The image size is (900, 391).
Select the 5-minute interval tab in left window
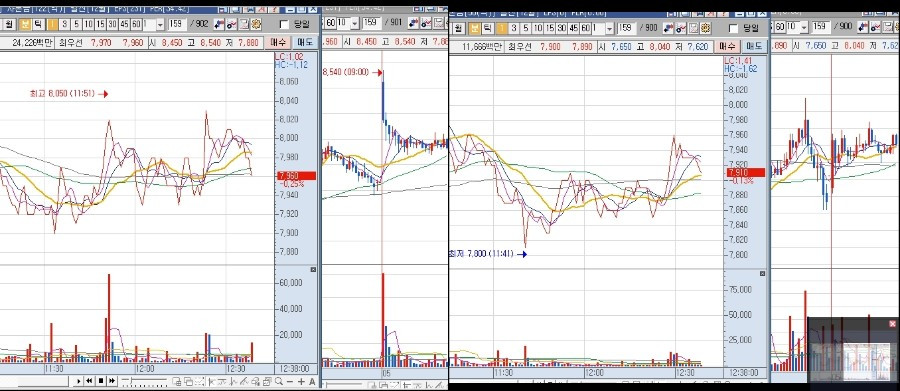[x=76, y=24]
